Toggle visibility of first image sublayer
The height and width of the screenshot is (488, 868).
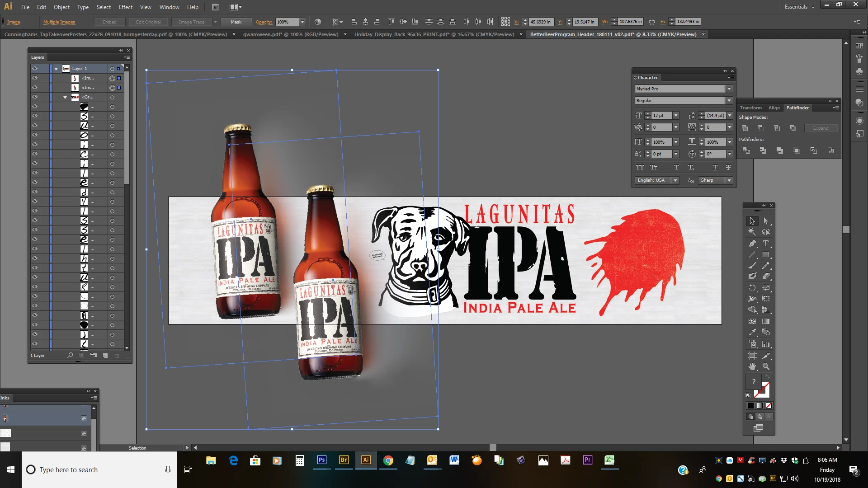[x=35, y=78]
